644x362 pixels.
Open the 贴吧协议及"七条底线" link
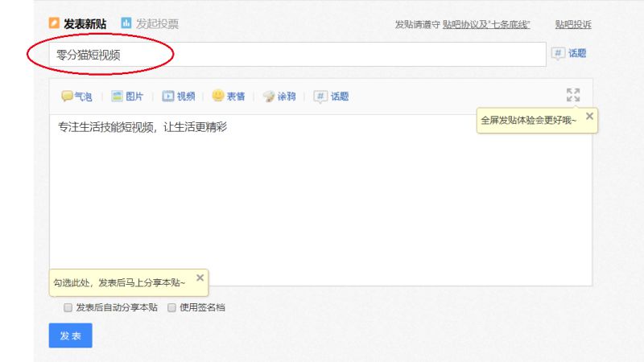click(x=486, y=25)
